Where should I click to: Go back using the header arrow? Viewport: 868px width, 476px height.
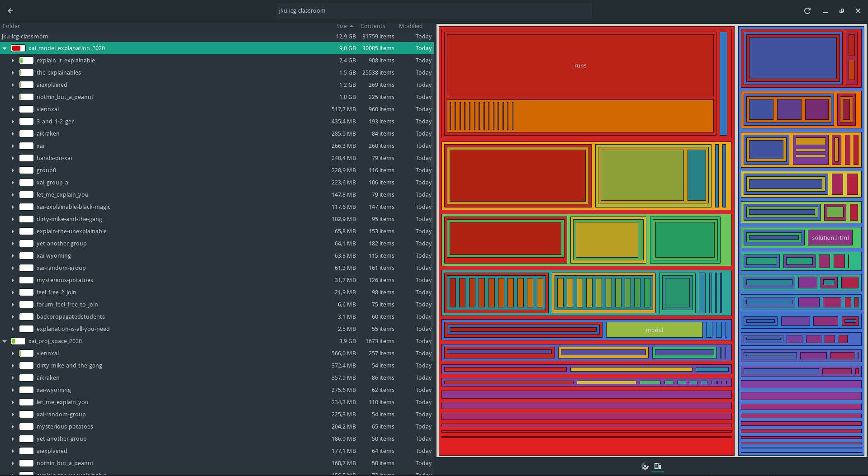tap(10, 11)
